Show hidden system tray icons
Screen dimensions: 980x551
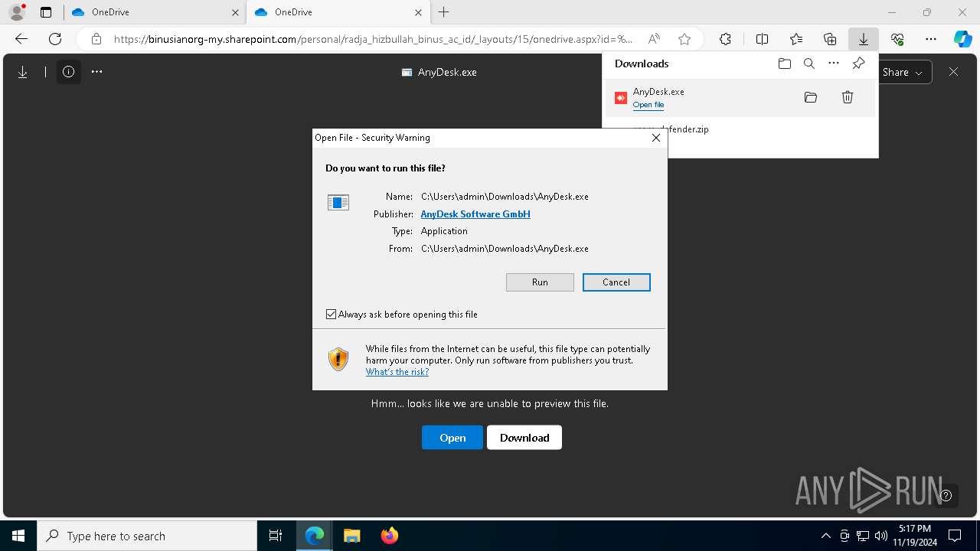point(825,536)
